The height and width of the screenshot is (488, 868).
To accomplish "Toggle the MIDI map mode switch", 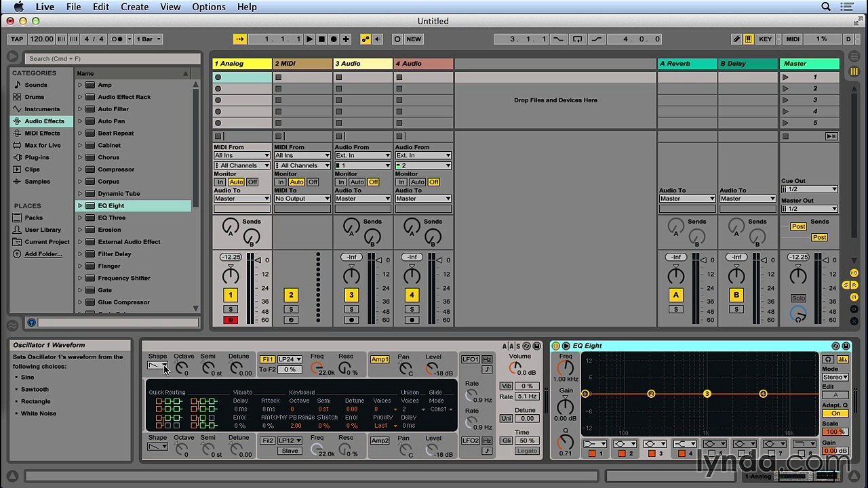I will (x=792, y=39).
